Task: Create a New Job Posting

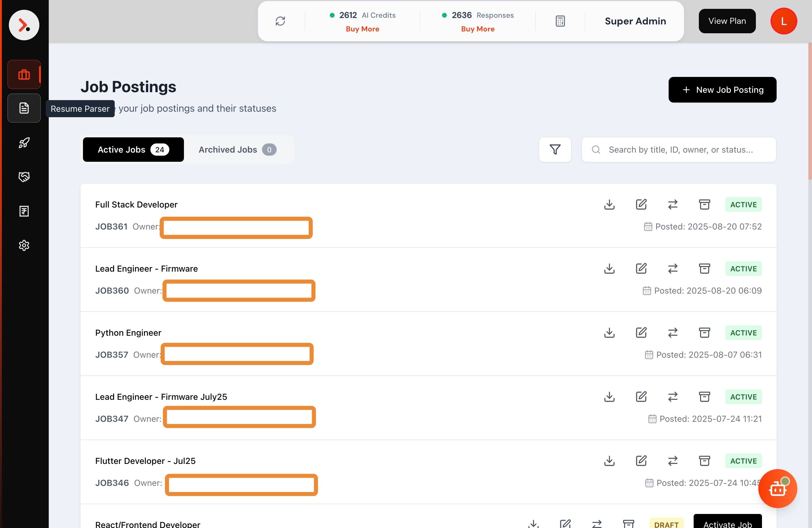Action: pos(722,89)
